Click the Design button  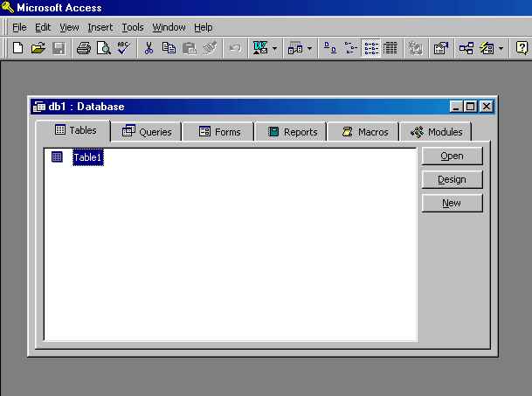click(x=452, y=179)
